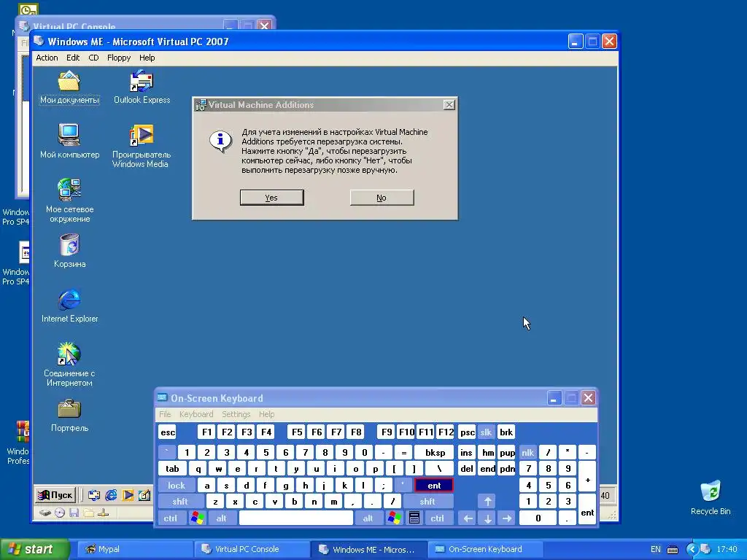Click No to restart later
Image resolution: width=747 pixels, height=560 pixels.
[x=382, y=198]
